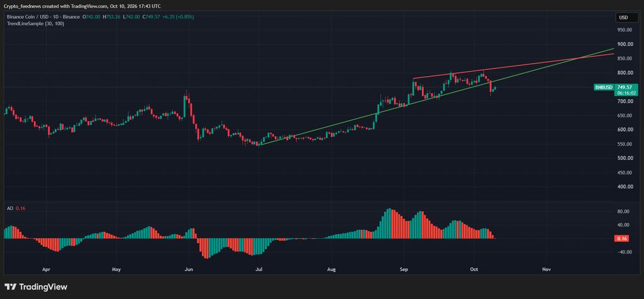Click the 550.00 price axis label
This screenshot has width=644, height=299.
(x=625, y=144)
